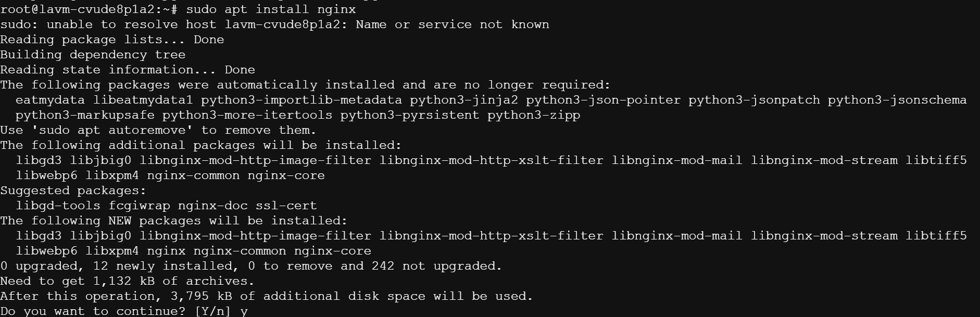Image resolution: width=980 pixels, height=317 pixels.
Task: Click the root@lavm-cvude8p1a2 shell prompt
Action: [x=89, y=9]
